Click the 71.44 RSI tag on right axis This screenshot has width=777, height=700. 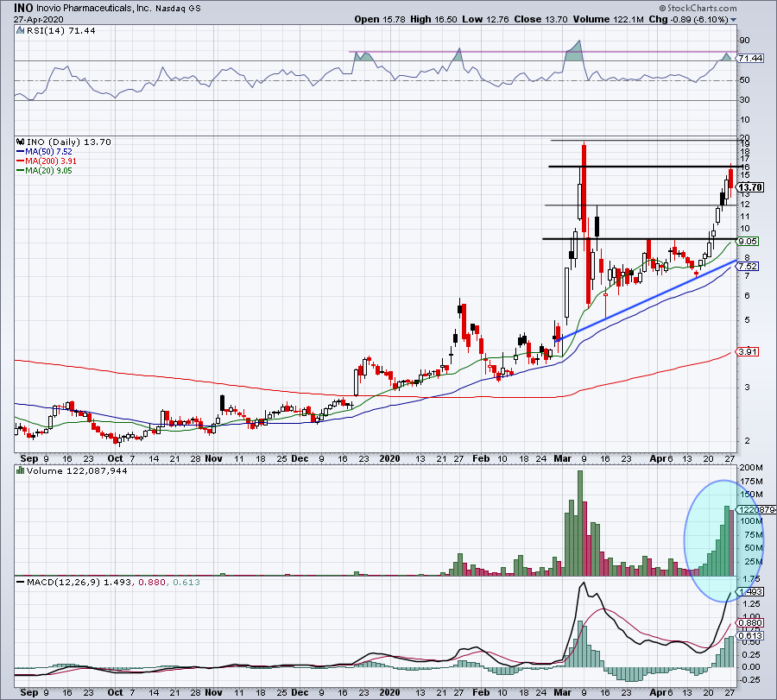(750, 59)
